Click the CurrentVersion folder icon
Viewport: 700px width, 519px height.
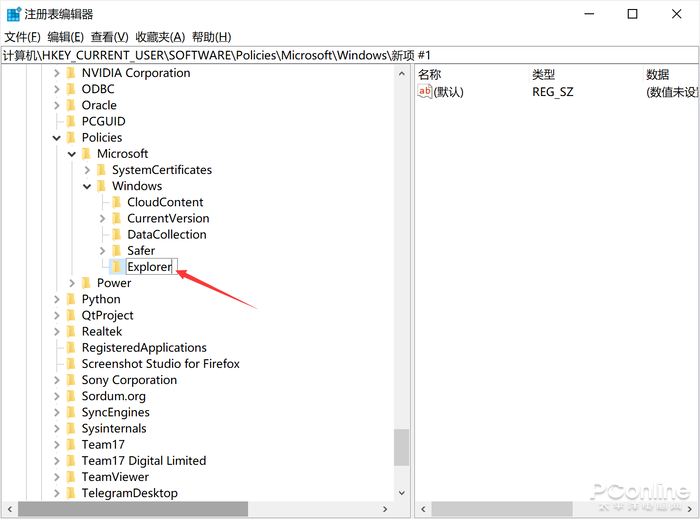(x=117, y=218)
